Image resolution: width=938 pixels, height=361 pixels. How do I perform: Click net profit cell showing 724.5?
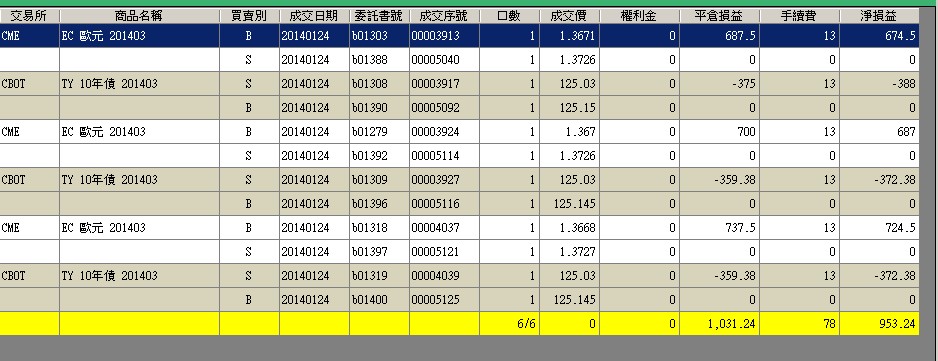pyautogui.click(x=879, y=227)
